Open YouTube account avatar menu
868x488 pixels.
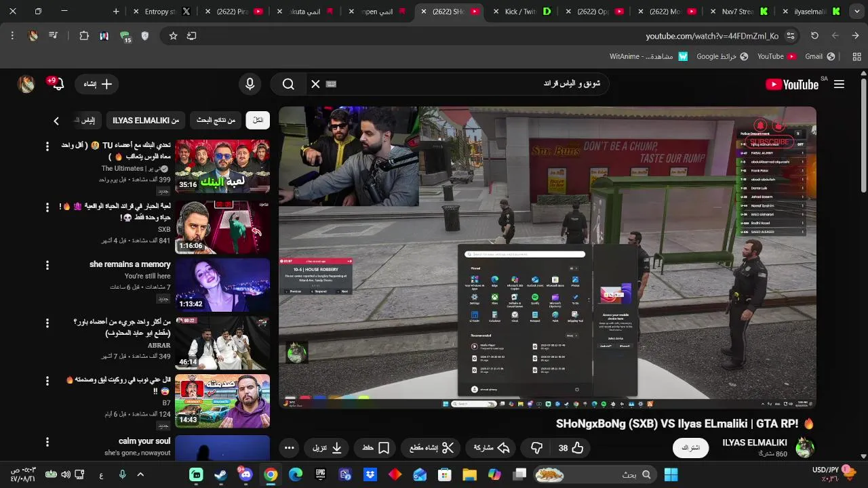(x=26, y=84)
